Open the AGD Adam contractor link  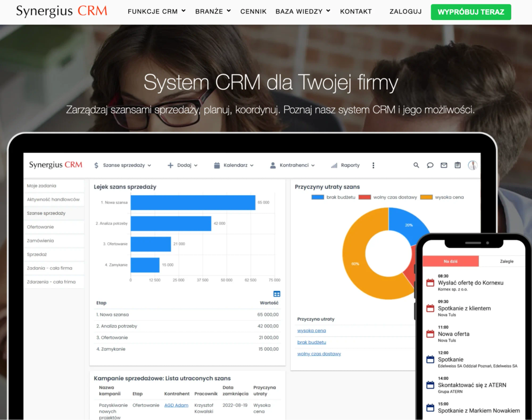[176, 405]
